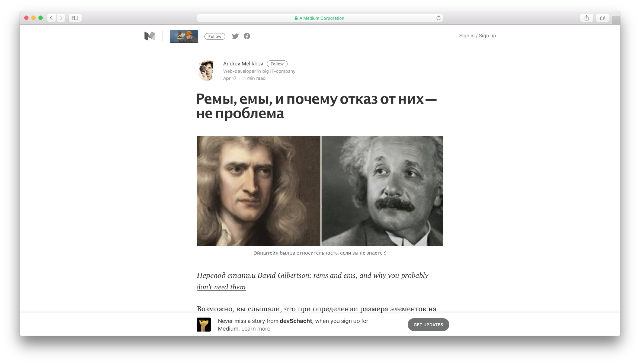Click the image caption about Эйнштейн
Screen dimensions: 640x364
pyautogui.click(x=319, y=253)
